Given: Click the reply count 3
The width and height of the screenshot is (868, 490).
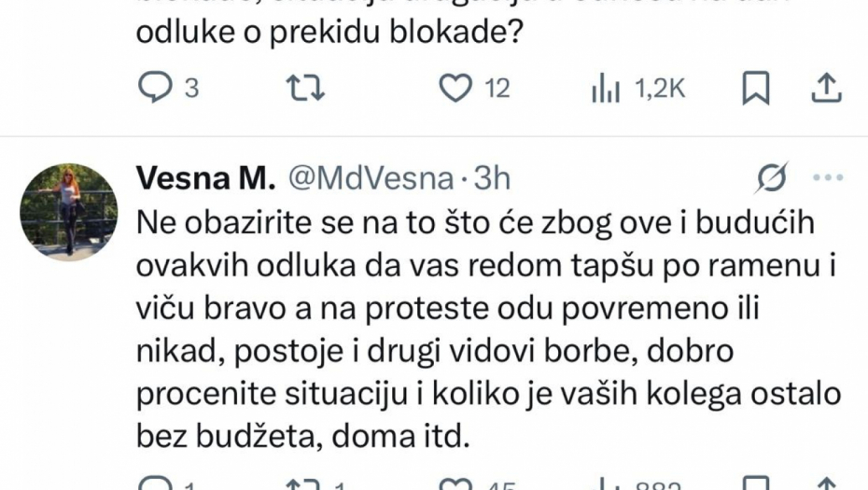Looking at the screenshot, I should (x=191, y=89).
